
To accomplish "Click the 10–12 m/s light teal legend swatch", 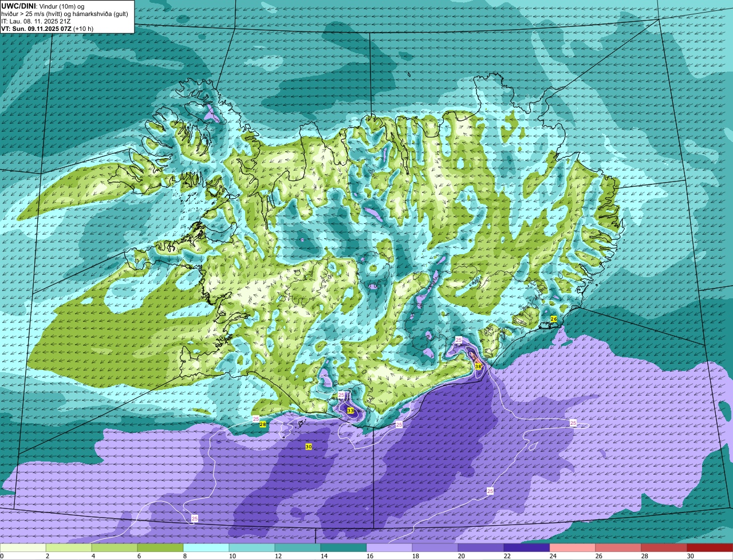I will 252,547.
